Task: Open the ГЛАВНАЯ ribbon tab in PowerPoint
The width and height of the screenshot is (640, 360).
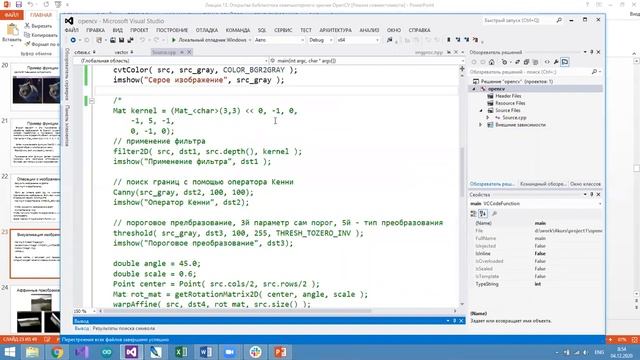Action: coord(41,15)
